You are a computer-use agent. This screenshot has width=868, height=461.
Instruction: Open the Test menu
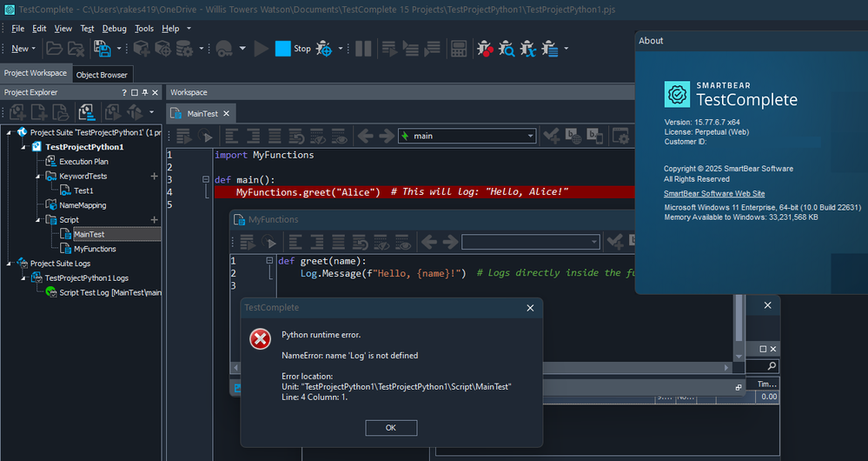87,28
